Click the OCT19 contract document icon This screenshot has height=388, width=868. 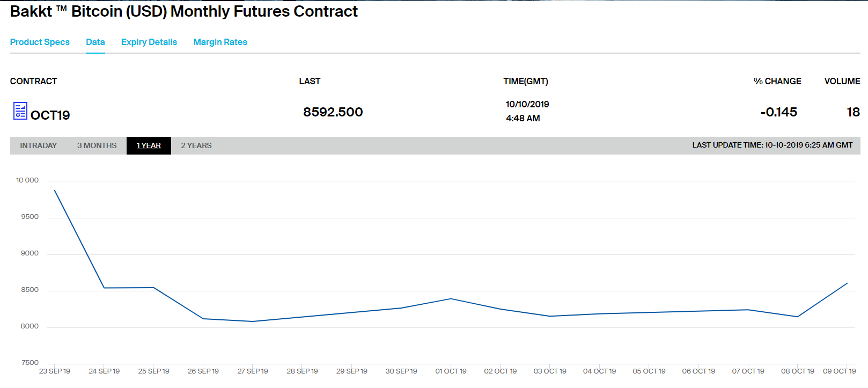20,111
